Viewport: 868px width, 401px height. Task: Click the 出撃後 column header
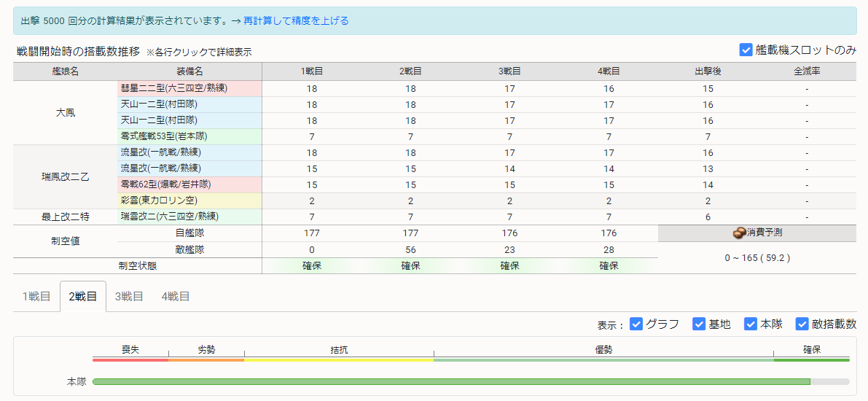click(708, 71)
